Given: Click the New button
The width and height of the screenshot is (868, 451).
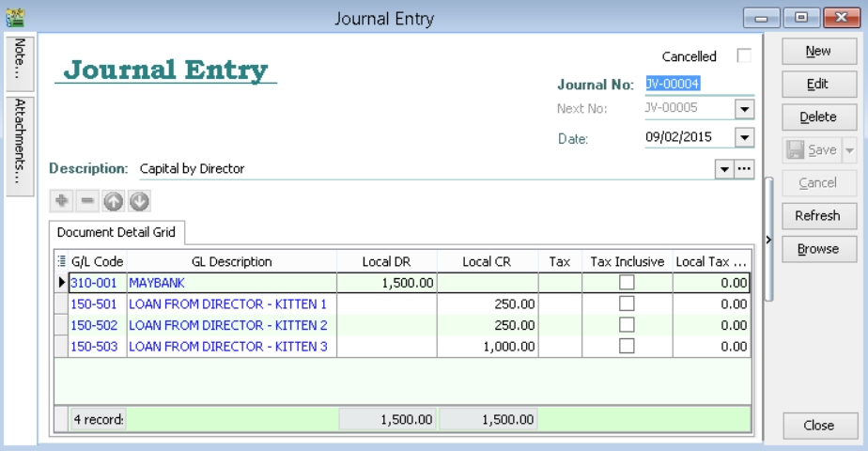Looking at the screenshot, I should pos(817,52).
